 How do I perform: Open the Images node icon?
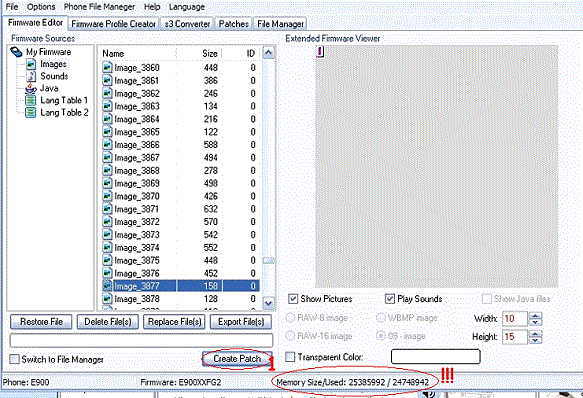tap(31, 64)
